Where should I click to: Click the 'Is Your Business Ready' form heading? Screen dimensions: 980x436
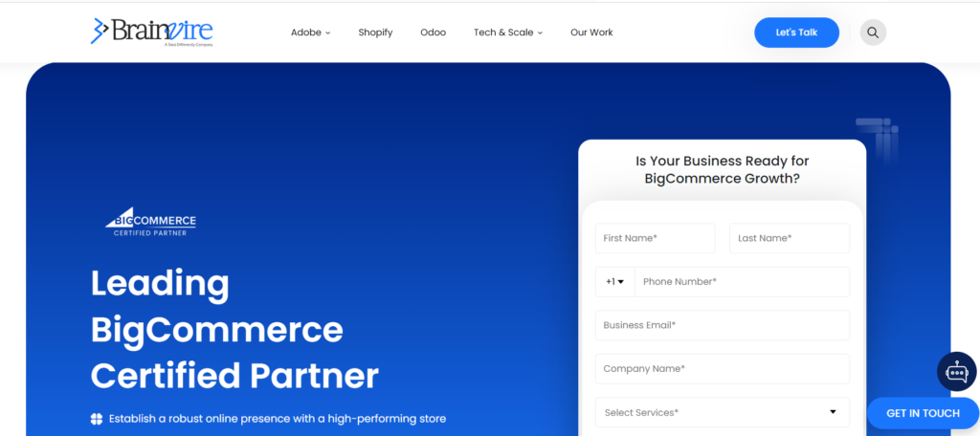click(723, 169)
